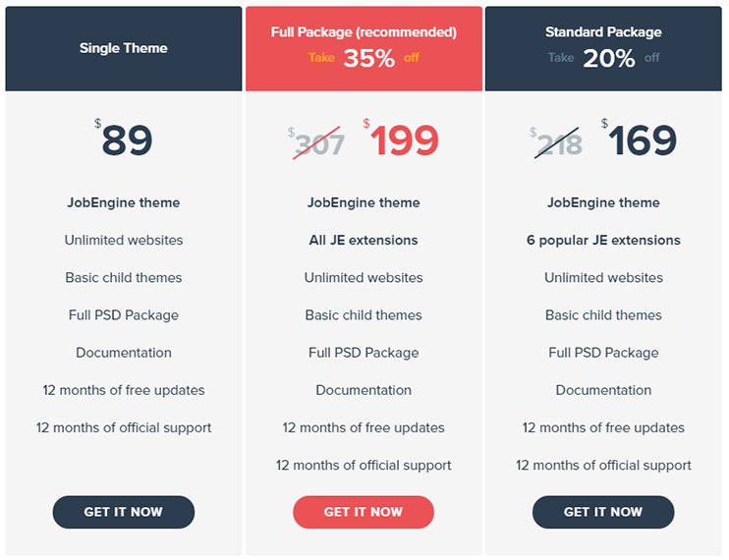This screenshot has width=729, height=560.
Task: Click Documentation in Full Package column
Action: point(364,390)
